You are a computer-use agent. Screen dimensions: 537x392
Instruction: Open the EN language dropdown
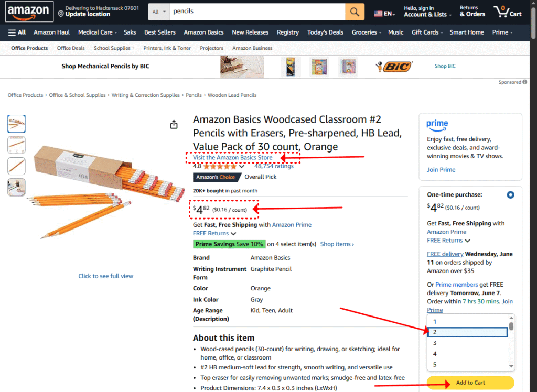(x=383, y=12)
